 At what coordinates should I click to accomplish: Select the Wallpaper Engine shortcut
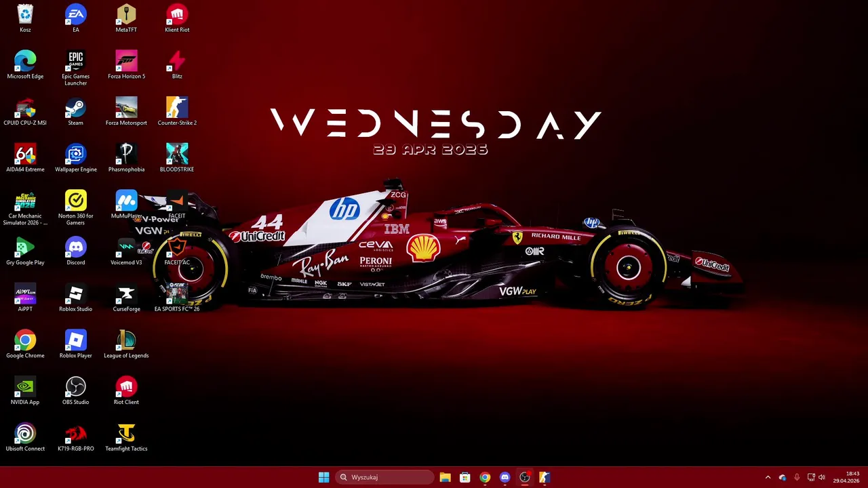pyautogui.click(x=75, y=158)
